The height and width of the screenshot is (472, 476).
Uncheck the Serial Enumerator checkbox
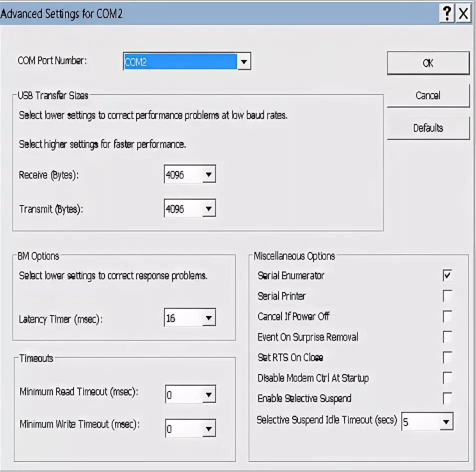(447, 275)
